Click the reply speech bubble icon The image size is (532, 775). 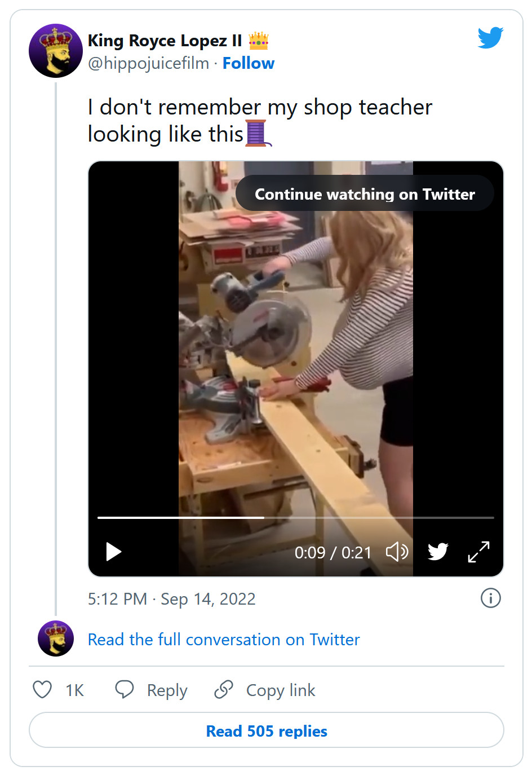point(125,689)
